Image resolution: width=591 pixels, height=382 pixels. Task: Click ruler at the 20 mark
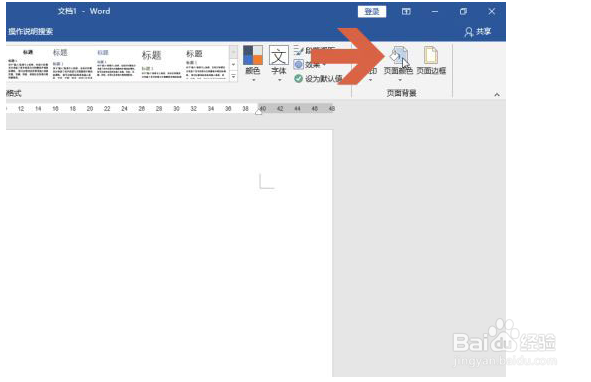tap(90, 109)
